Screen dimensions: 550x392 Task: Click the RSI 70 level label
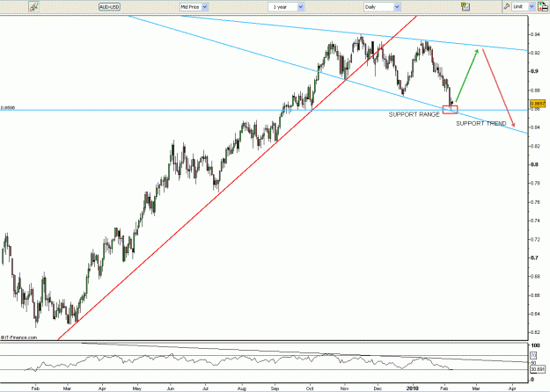pos(533,356)
